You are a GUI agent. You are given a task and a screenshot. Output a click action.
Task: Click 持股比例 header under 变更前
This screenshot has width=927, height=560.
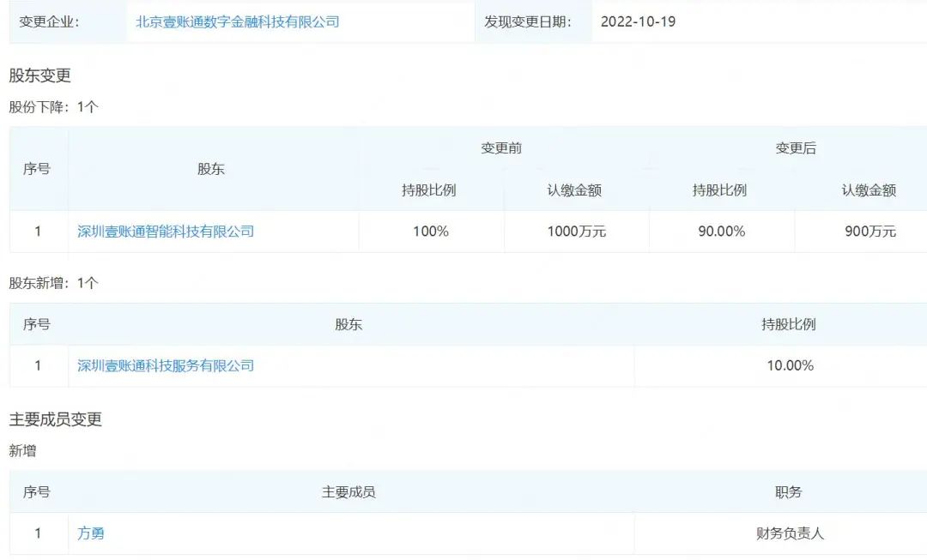click(429, 190)
